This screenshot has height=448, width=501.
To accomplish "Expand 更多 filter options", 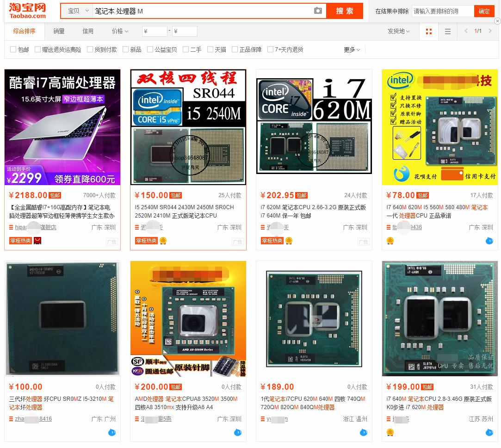I will tap(352, 50).
